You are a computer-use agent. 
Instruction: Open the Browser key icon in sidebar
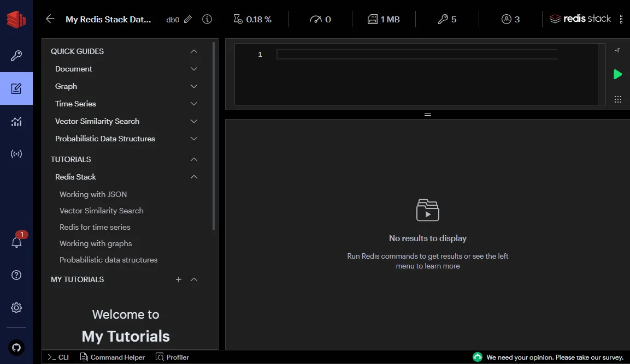(16, 56)
